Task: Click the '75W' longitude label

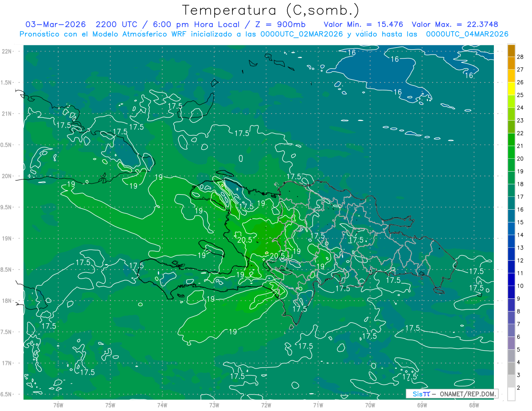Action: click(x=110, y=405)
